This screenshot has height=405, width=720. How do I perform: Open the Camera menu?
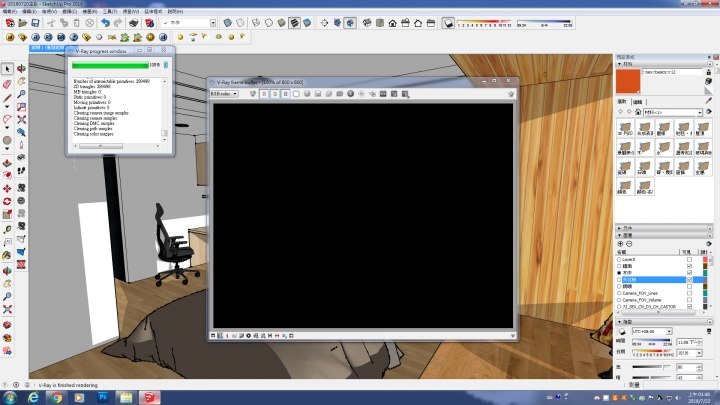coord(70,11)
